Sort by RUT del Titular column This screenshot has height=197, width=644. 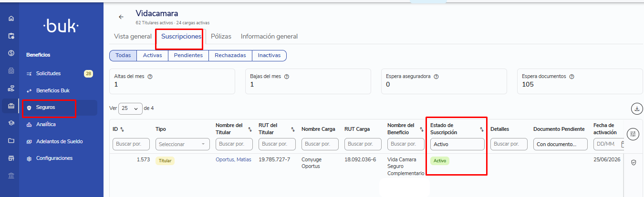coord(292,129)
